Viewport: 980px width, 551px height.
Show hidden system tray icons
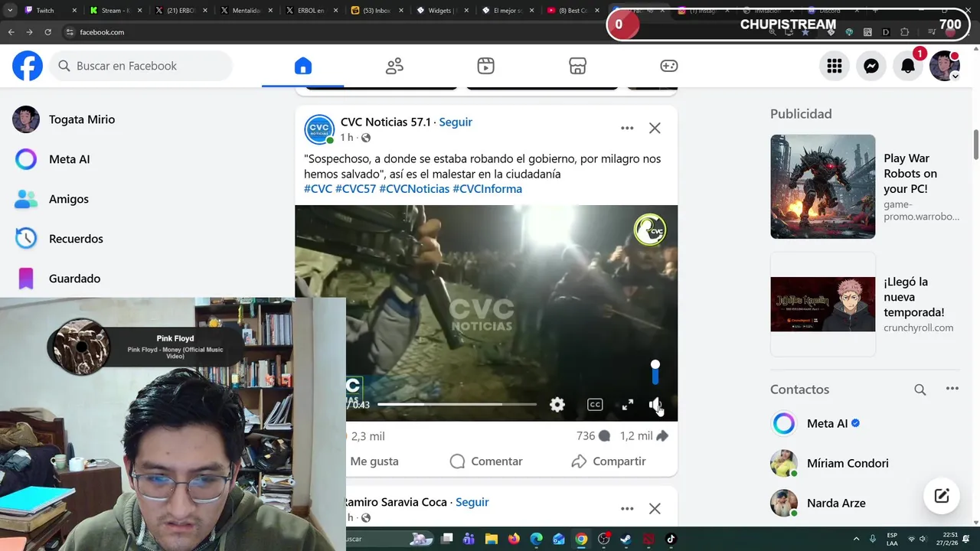pyautogui.click(x=856, y=539)
